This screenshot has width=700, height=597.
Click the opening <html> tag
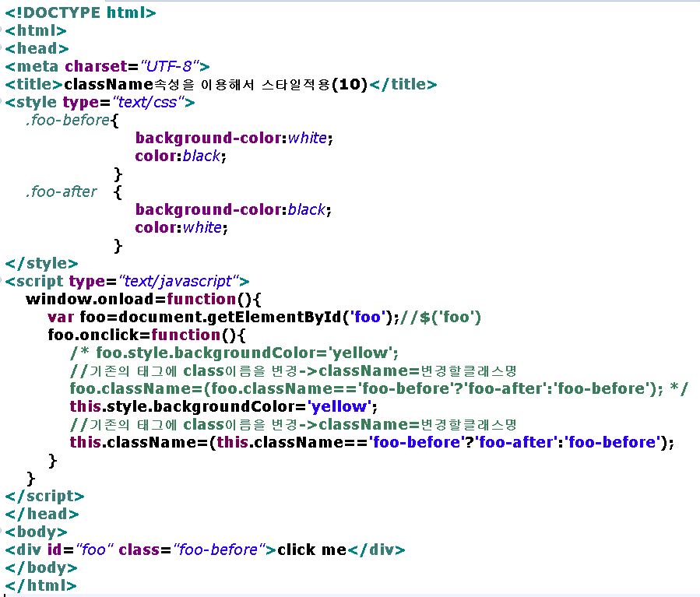(x=36, y=30)
